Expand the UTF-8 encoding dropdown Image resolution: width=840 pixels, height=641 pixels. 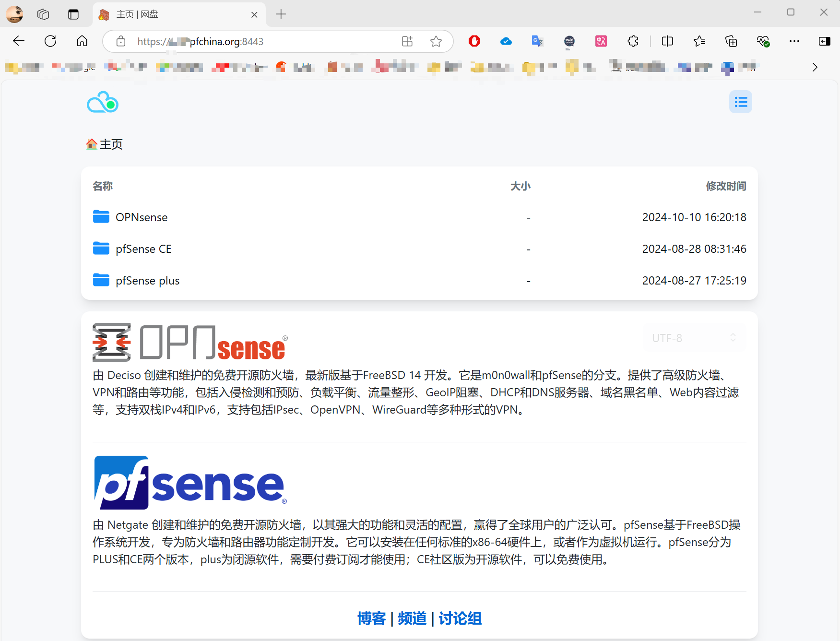(x=694, y=338)
